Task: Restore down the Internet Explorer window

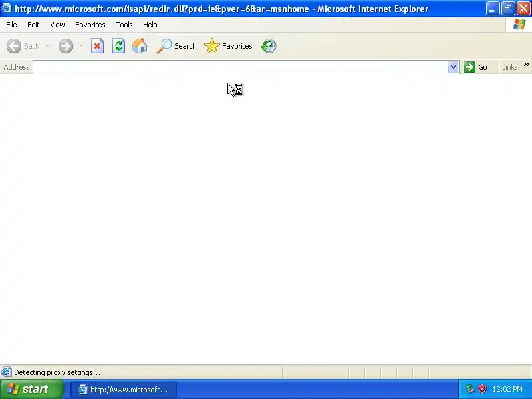Action: coord(508,9)
